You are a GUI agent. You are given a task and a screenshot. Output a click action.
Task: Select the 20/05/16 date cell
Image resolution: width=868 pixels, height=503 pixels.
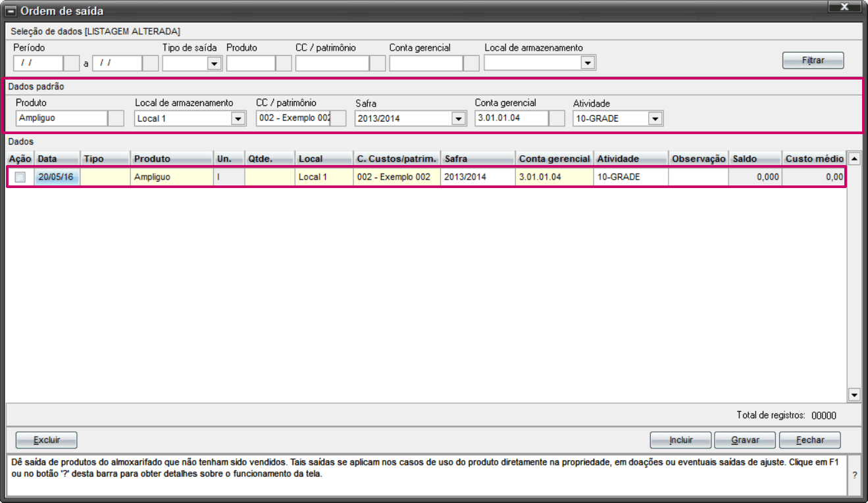[x=58, y=177]
